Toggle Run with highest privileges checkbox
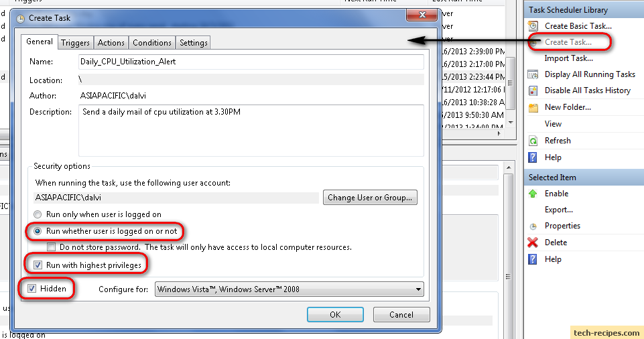 click(x=38, y=265)
